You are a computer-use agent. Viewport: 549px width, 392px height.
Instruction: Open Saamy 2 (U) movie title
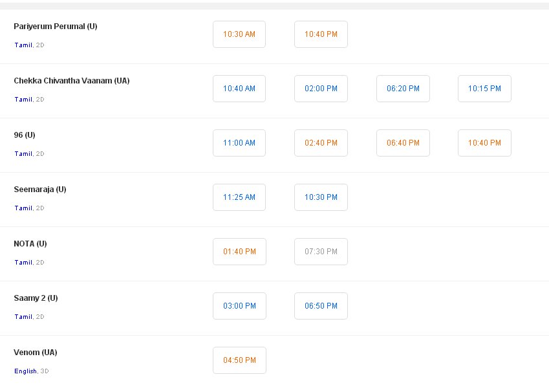click(x=36, y=298)
